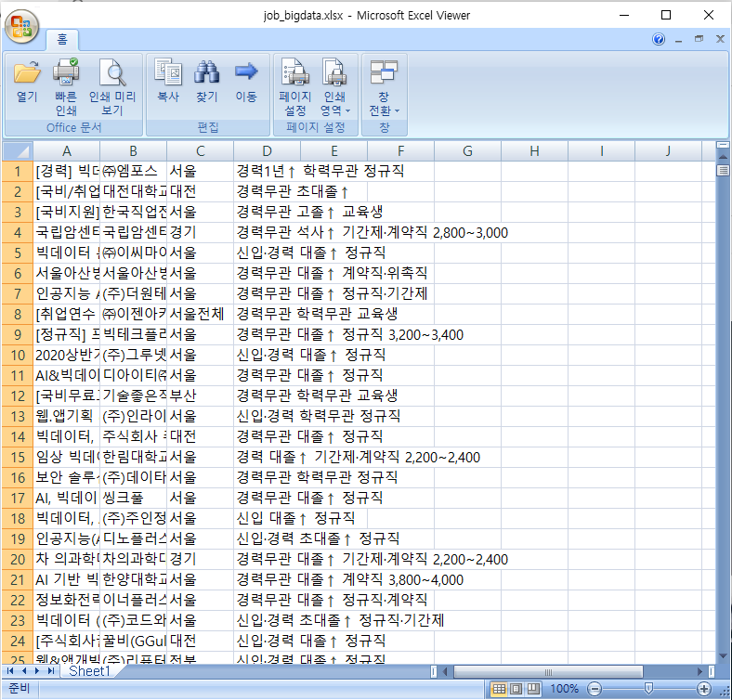
Task: Select the 웹.앱기획 cell
Action: (66, 416)
